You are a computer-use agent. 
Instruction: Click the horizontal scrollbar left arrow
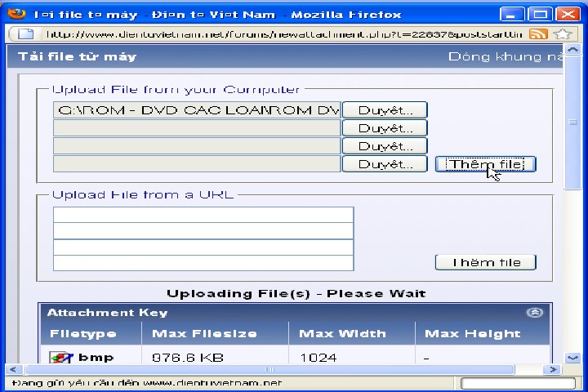click(14, 369)
